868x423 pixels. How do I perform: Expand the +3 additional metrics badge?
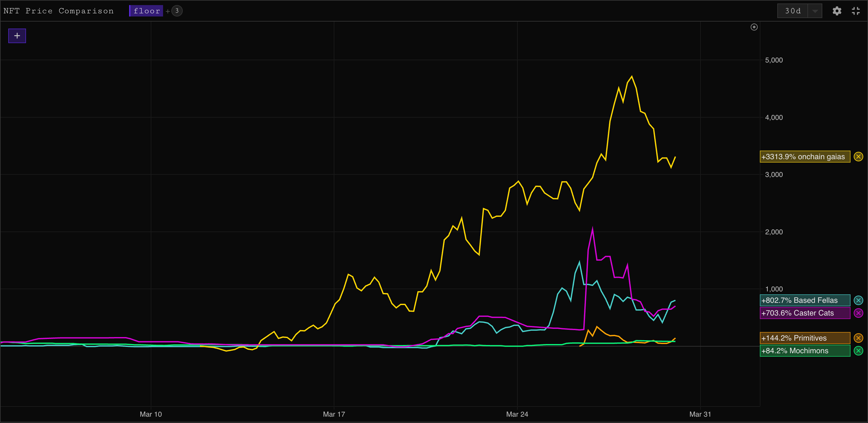point(177,11)
